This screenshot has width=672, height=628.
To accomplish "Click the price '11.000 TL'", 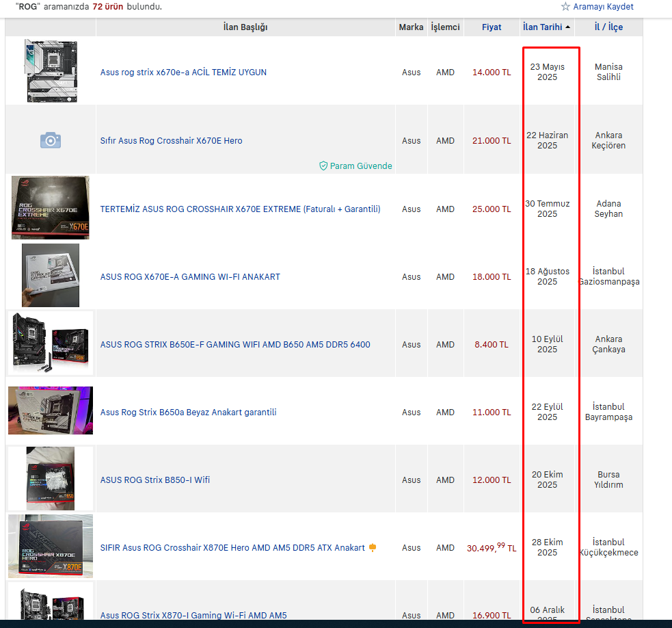I will click(492, 413).
